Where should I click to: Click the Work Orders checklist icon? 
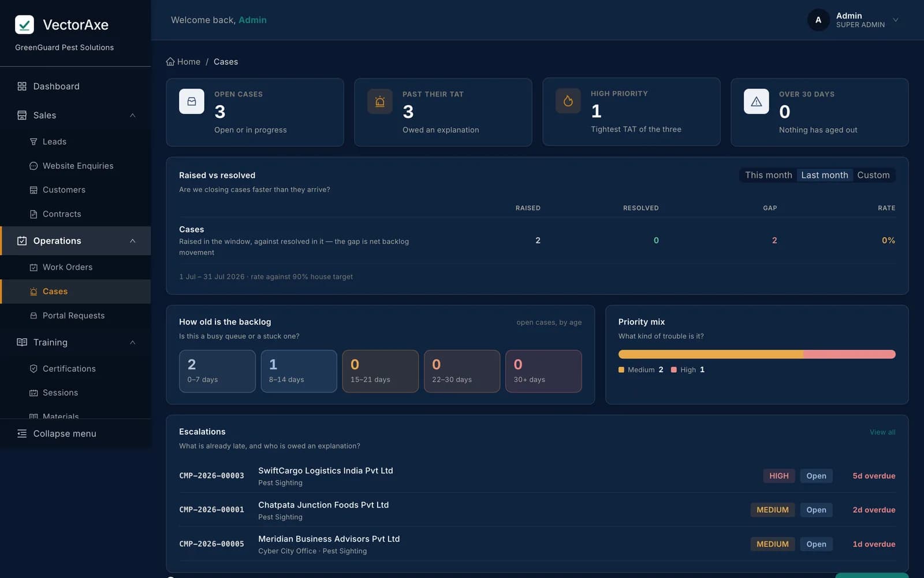click(33, 267)
